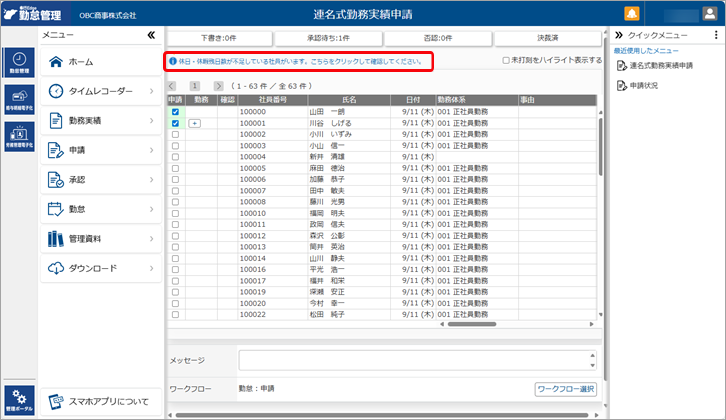Screen dimensions: 726x420
Task: Open the 管理ポータル gear icon
Action: (x=20, y=397)
